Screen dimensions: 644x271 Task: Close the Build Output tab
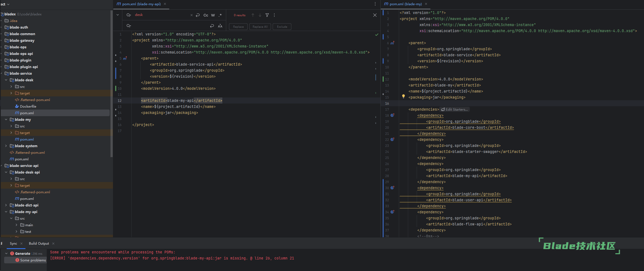point(53,244)
